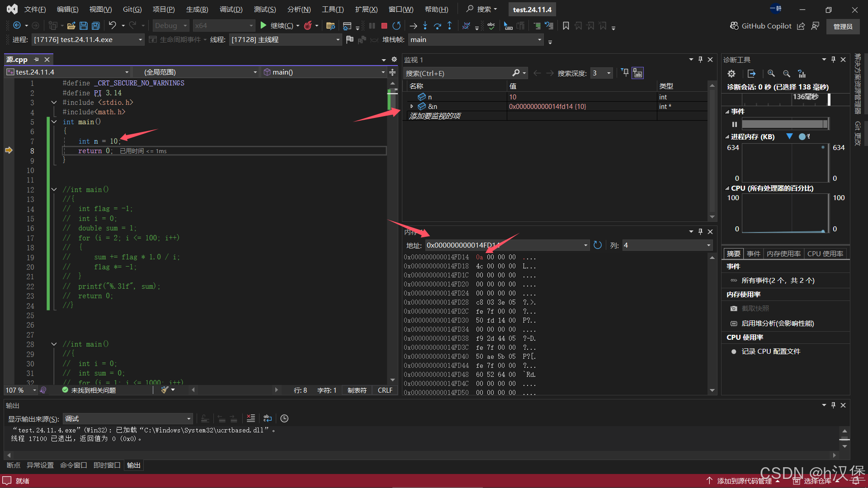Expand the &n watch entry
Screen dimensions: 868x488
click(x=411, y=107)
